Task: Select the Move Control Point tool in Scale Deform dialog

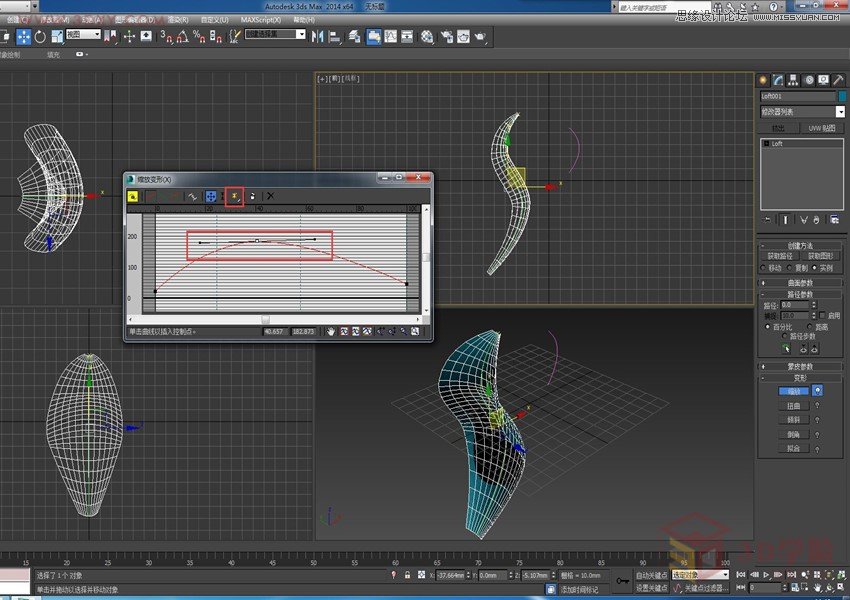Action: [211, 196]
